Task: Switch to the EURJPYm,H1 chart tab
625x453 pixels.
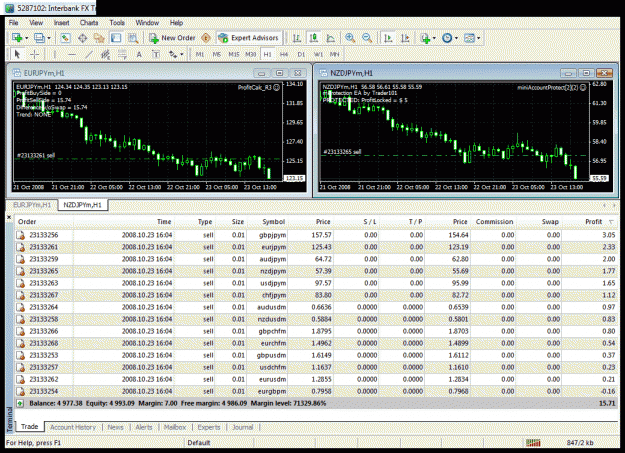Action: (32, 205)
